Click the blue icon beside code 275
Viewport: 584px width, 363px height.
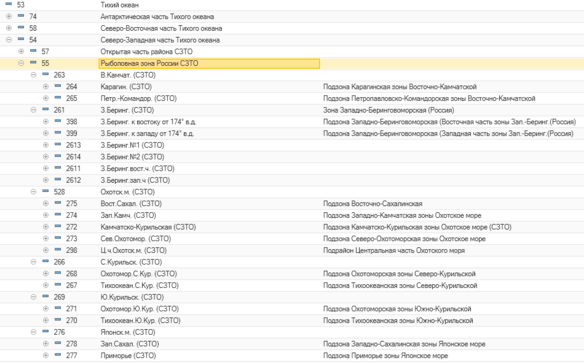[x=58, y=203]
